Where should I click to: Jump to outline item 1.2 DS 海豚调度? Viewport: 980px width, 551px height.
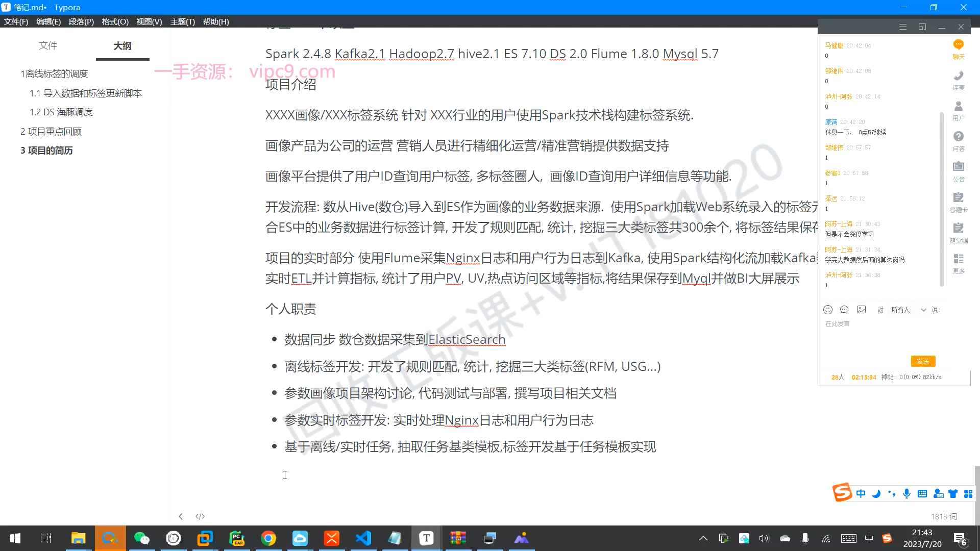(61, 112)
